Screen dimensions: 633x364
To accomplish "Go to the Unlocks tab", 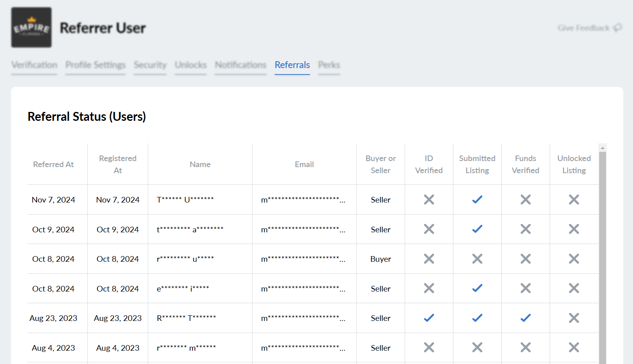I will click(x=190, y=65).
